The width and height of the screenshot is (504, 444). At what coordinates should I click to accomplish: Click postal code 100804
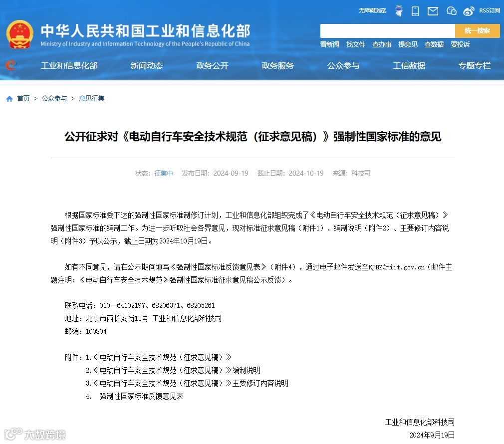coord(96,331)
